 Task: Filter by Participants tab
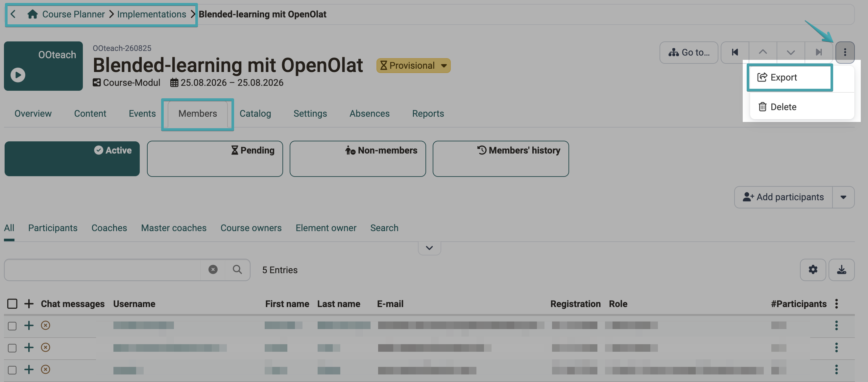[53, 228]
